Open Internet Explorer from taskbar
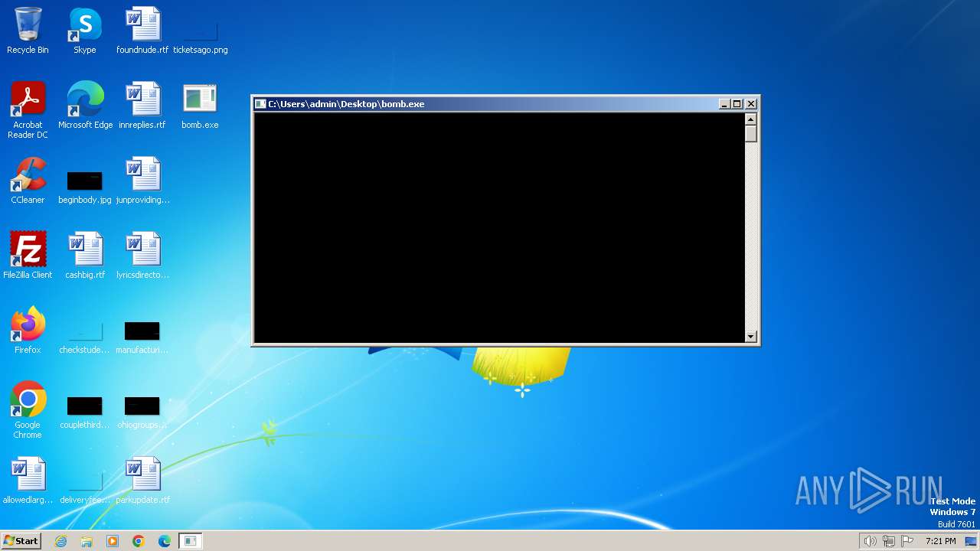Screen dimensions: 980x551 tap(60, 541)
